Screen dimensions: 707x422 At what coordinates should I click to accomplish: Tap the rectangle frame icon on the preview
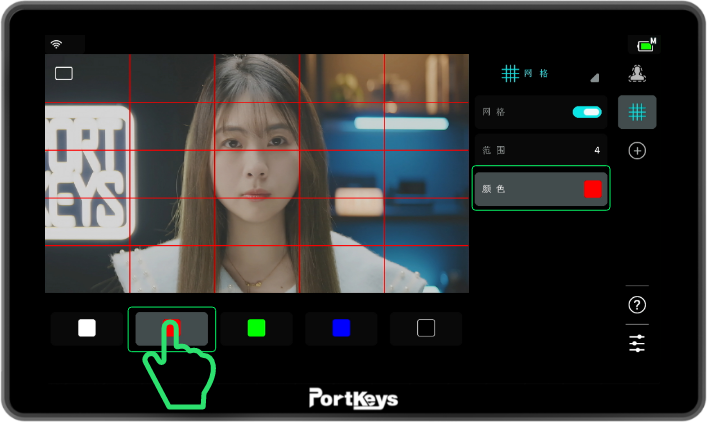(64, 73)
